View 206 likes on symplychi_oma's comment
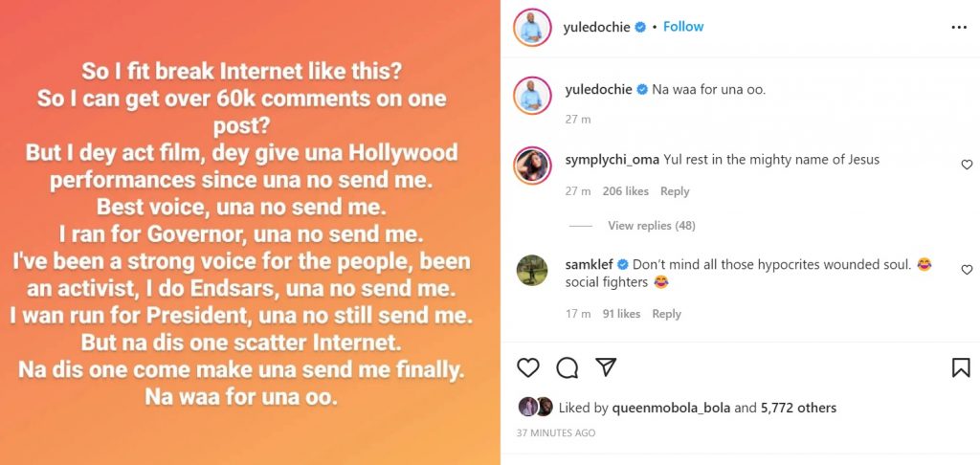The image size is (980, 465). pyautogui.click(x=625, y=191)
